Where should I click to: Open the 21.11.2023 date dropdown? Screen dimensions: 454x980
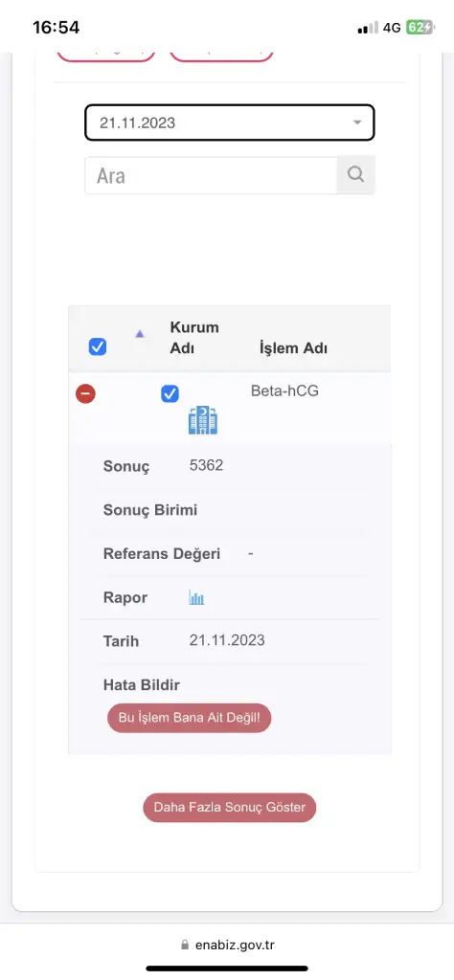[230, 122]
